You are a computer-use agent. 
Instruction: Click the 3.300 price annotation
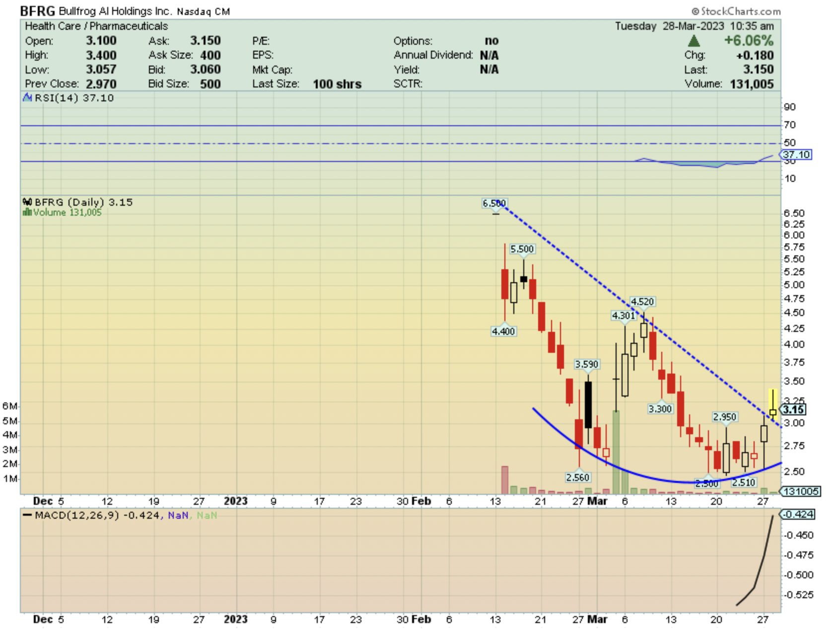660,409
